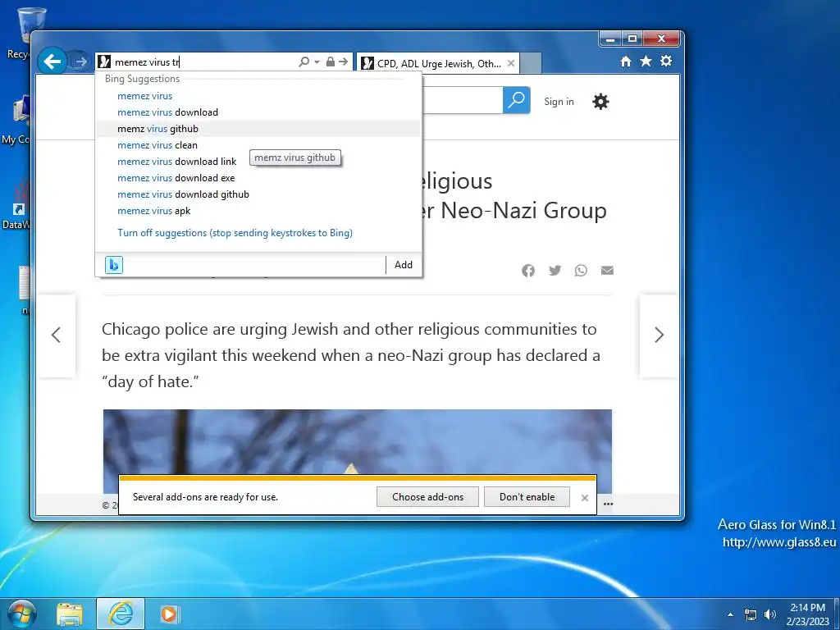
Task: Share article via WhatsApp icon
Action: [581, 271]
